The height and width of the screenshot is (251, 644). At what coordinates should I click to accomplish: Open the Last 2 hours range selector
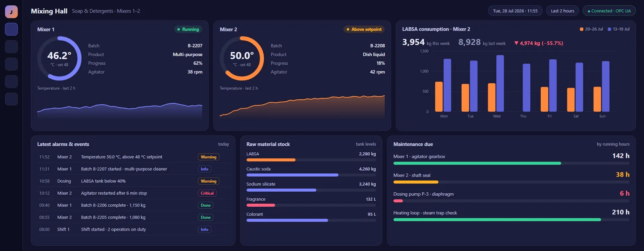pyautogui.click(x=562, y=11)
